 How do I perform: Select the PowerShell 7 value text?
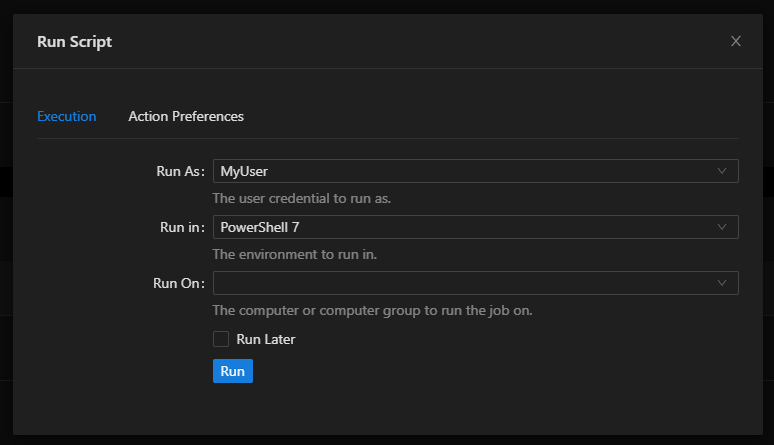pyautogui.click(x=259, y=227)
